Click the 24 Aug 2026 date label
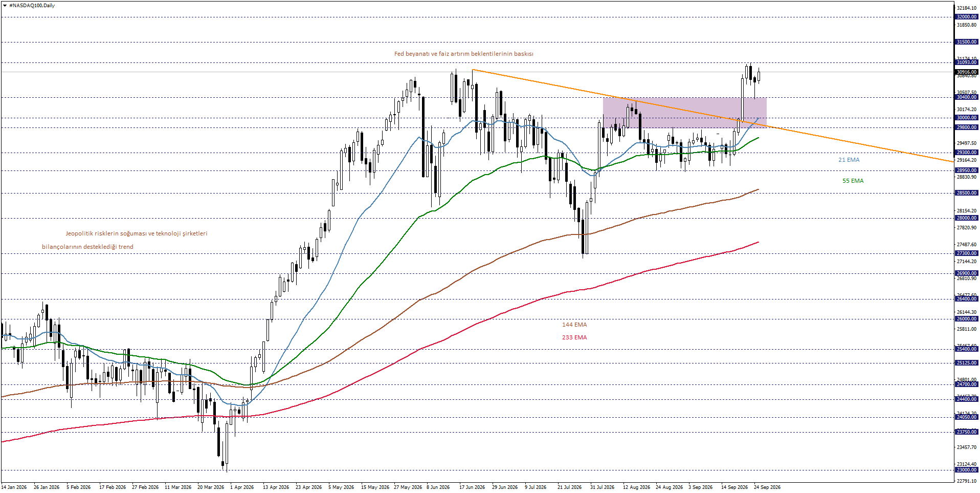Image resolution: width=980 pixels, height=493 pixels. [669, 487]
